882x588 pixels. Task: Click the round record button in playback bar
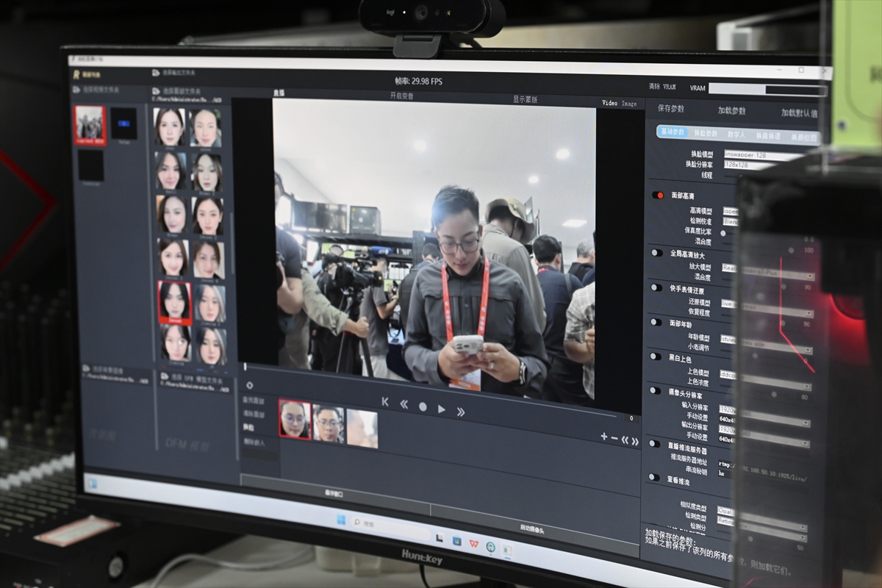[423, 406]
